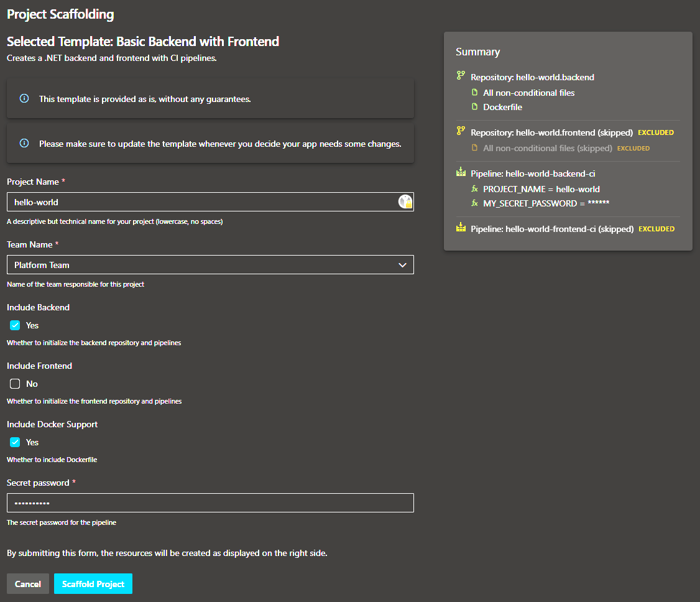Click the info icon in the guarantees notice
700x602 pixels.
click(x=24, y=99)
